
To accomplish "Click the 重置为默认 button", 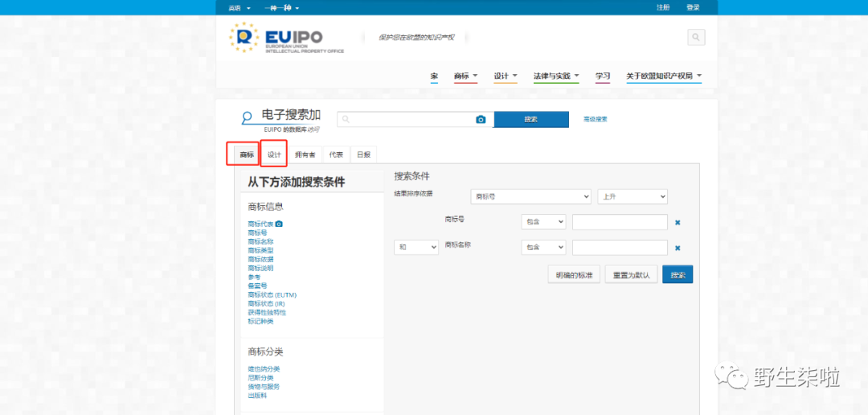I will (631, 275).
